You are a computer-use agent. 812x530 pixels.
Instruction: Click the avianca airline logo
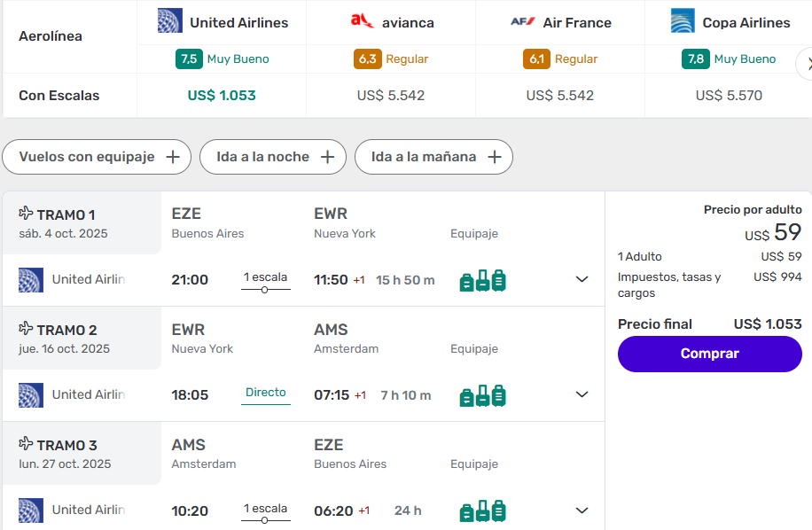(362, 20)
